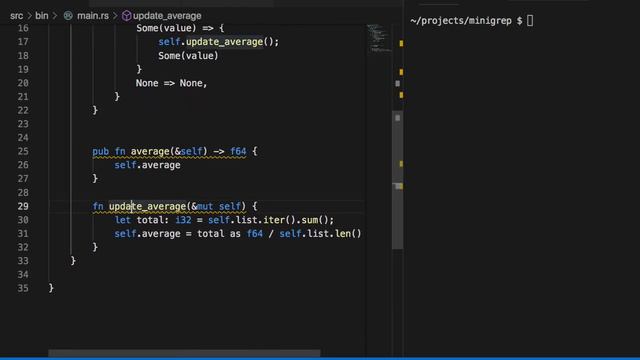Image resolution: width=640 pixels, height=360 pixels.
Task: Click line number 35 in gutter
Action: (x=23, y=288)
